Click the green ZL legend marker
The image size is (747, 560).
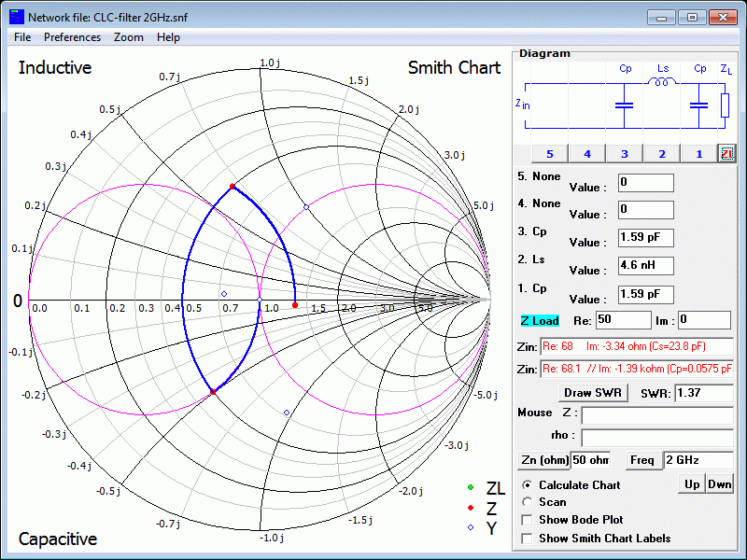[x=471, y=487]
